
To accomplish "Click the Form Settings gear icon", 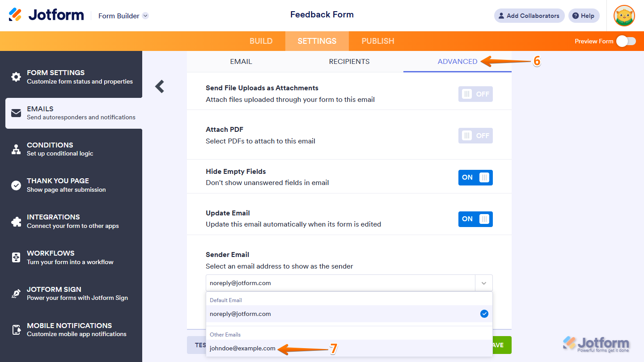I will [x=16, y=77].
